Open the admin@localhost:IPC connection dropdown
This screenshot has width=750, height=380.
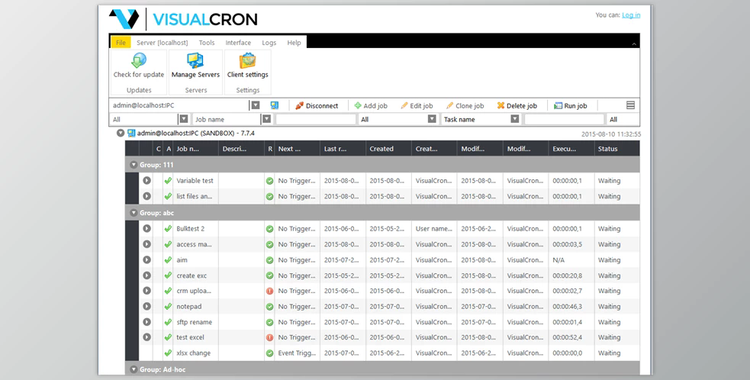tap(255, 105)
